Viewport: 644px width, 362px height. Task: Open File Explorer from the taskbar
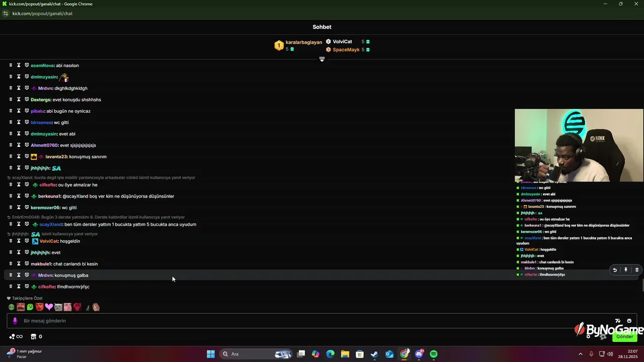[x=345, y=354]
